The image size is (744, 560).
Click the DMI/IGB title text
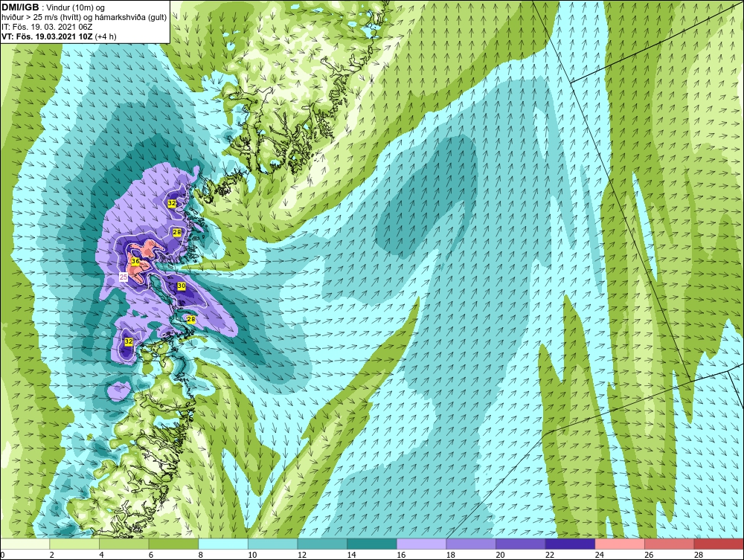(20, 7)
